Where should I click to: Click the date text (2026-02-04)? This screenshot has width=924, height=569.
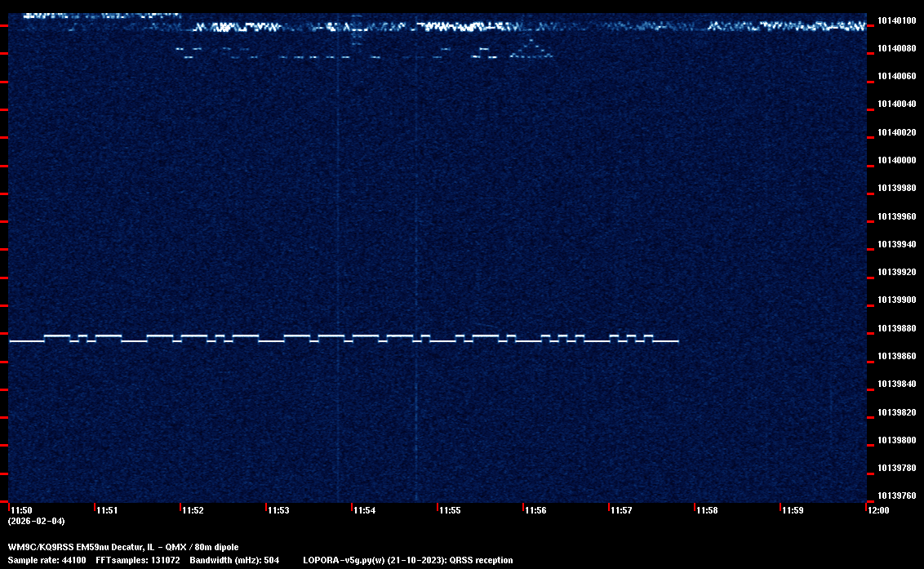click(36, 521)
